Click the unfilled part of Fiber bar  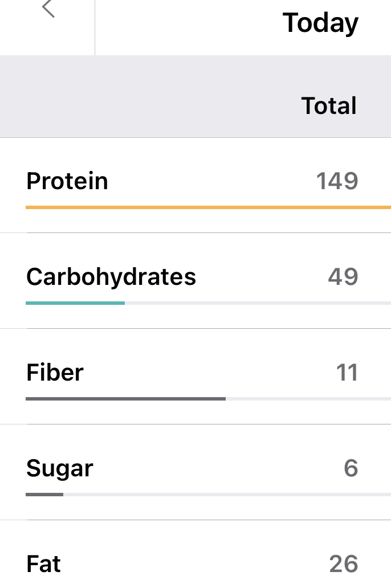click(x=308, y=399)
